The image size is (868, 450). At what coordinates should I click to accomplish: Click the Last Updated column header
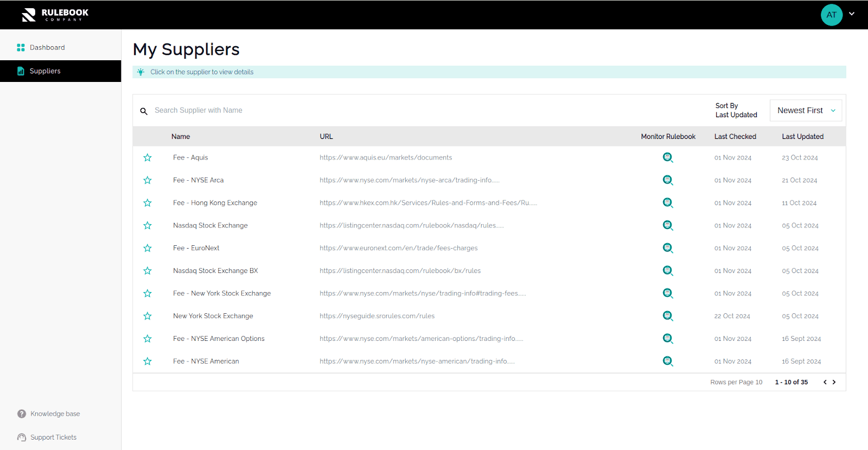tap(802, 137)
